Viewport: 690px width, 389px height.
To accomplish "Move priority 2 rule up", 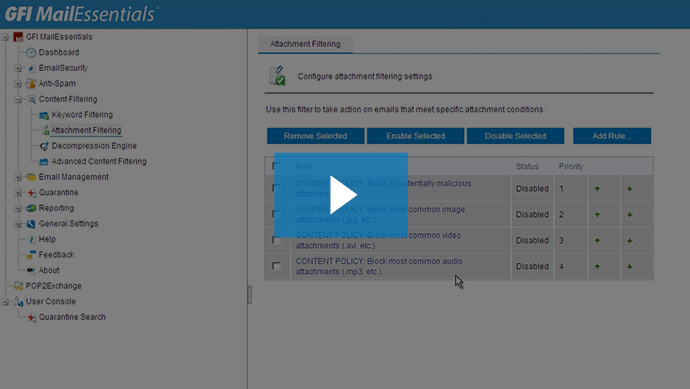I will click(597, 215).
